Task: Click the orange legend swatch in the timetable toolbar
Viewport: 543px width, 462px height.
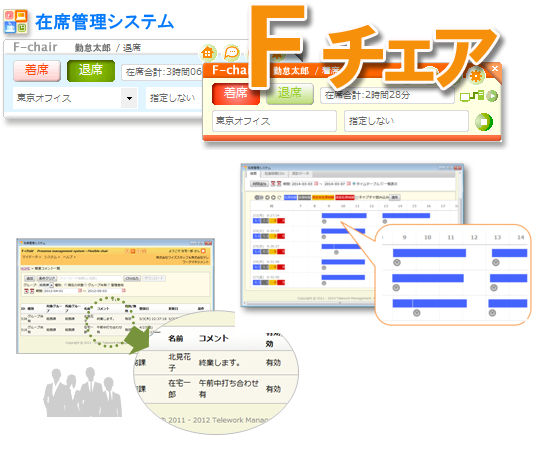Action: coord(323,197)
